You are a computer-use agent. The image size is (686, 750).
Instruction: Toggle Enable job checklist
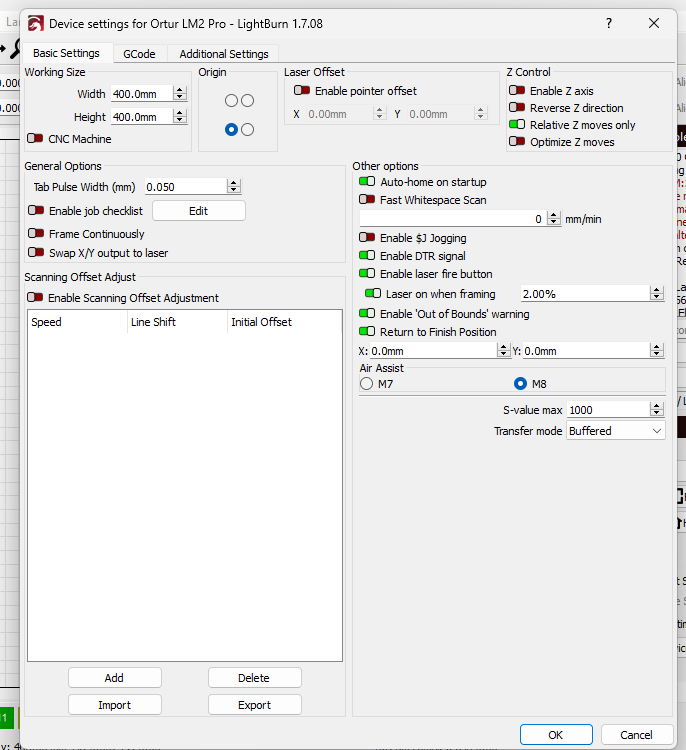(36, 210)
